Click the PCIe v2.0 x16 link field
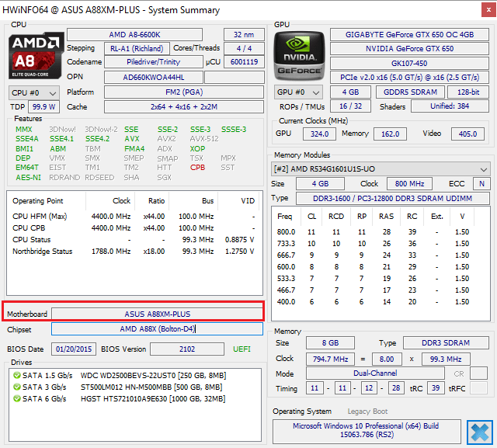This screenshot has width=497, height=448. pyautogui.click(x=409, y=78)
